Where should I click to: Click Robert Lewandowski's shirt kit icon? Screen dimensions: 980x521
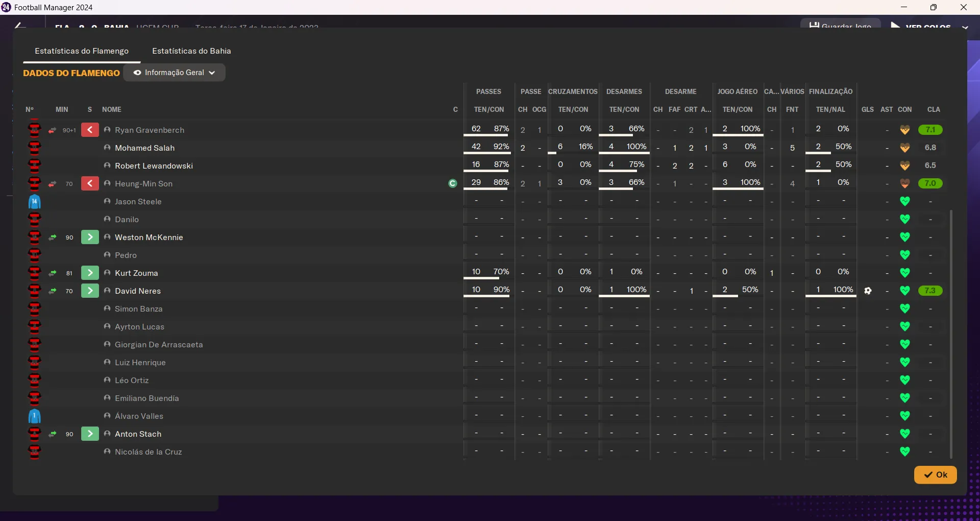coord(34,166)
